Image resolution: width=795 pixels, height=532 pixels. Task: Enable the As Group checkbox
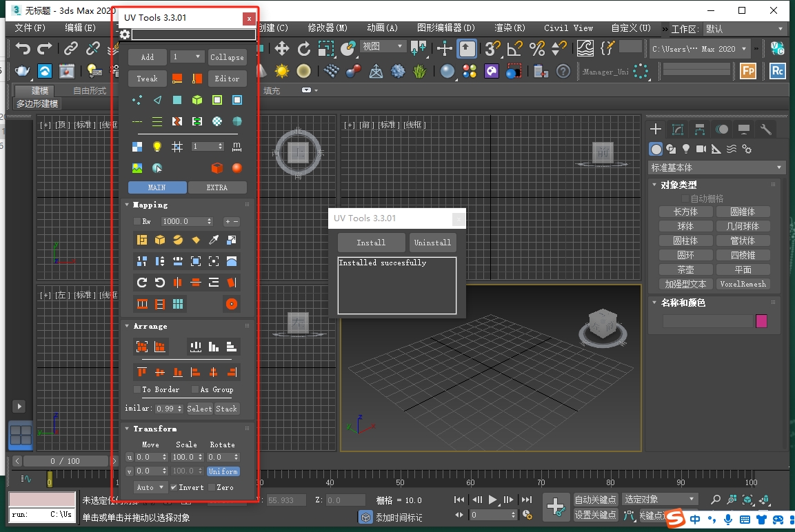(x=194, y=389)
